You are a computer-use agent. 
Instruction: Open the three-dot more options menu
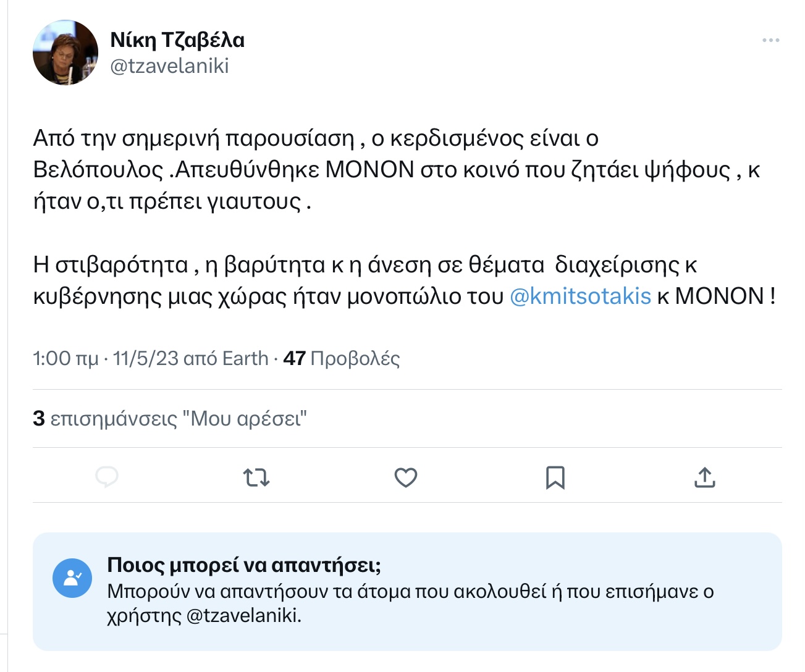(x=770, y=40)
